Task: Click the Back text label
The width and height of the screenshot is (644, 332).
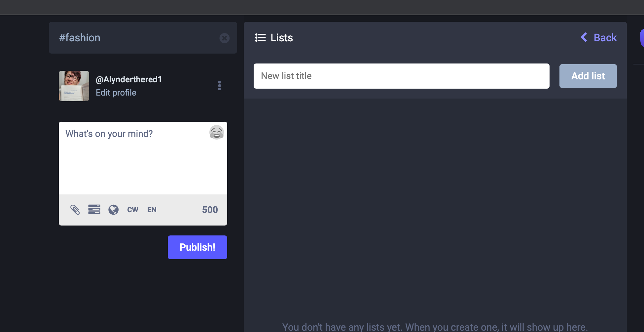Action: tap(605, 38)
